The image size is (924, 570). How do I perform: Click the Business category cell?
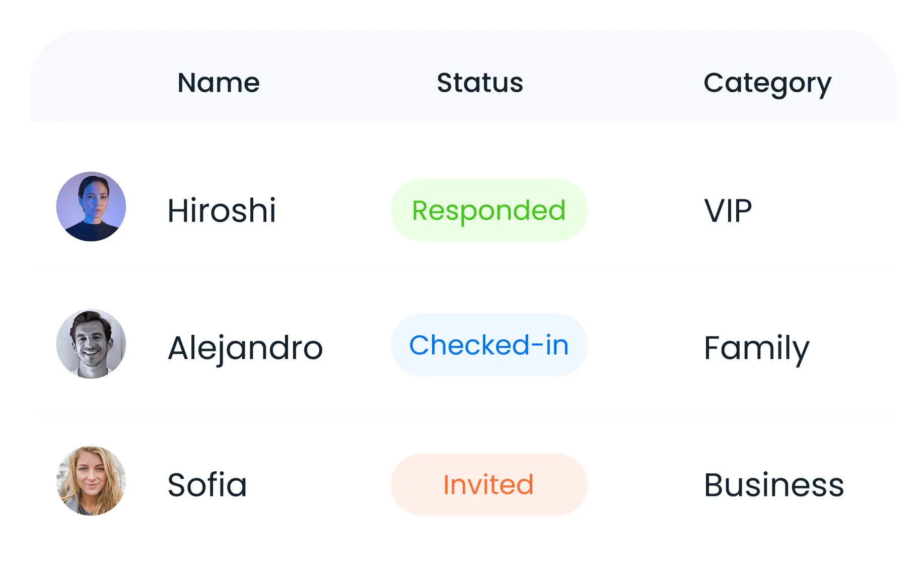click(x=773, y=485)
